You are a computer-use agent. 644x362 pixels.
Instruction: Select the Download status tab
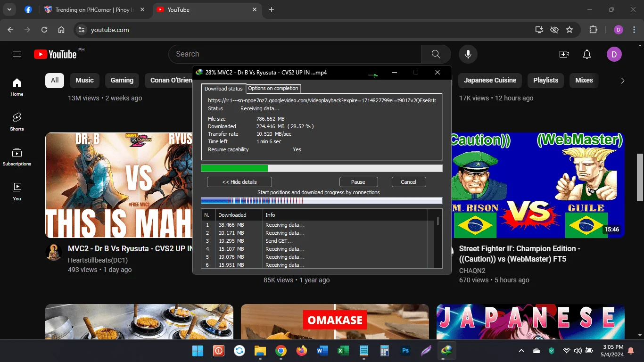point(223,89)
